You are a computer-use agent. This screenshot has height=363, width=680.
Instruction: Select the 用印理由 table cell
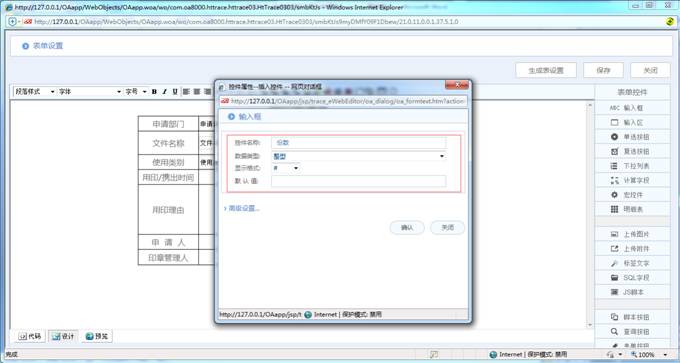[168, 210]
